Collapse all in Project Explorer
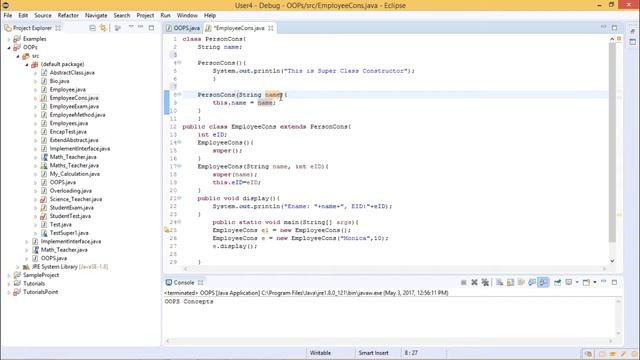The height and width of the screenshot is (360, 640). click(93, 28)
